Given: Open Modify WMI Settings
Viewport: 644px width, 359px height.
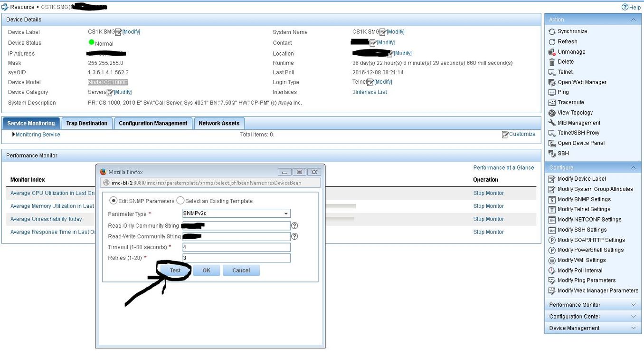Looking at the screenshot, I should coord(582,260).
